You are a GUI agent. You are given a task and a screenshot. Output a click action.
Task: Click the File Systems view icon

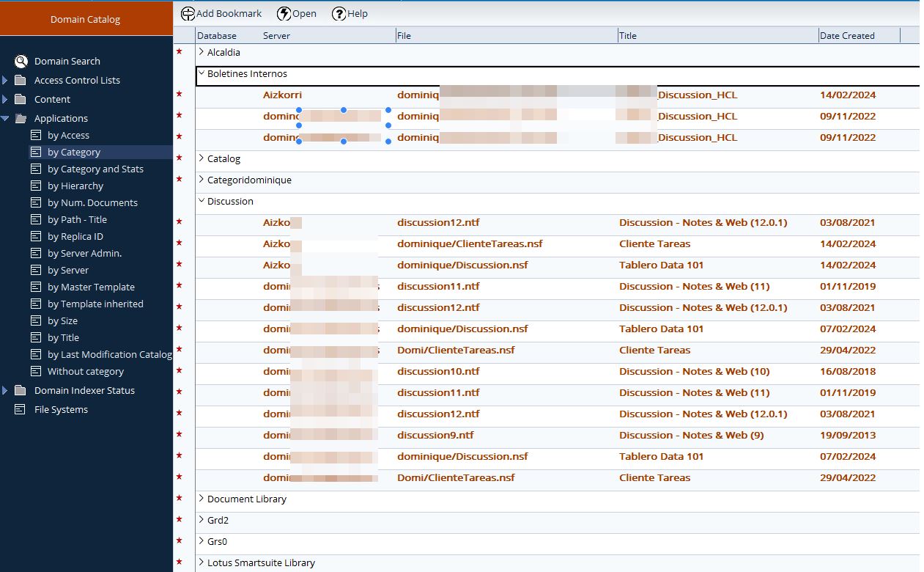tap(20, 409)
